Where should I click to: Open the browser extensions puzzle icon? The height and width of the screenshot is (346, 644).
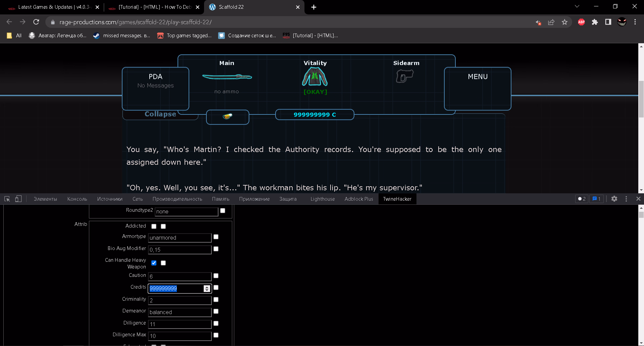tap(595, 22)
